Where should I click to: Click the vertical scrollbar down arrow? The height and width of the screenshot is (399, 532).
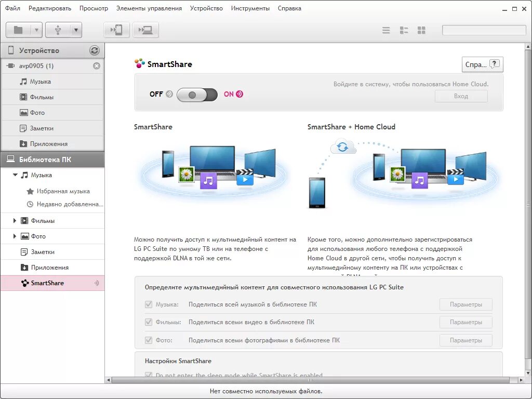pyautogui.click(x=528, y=373)
